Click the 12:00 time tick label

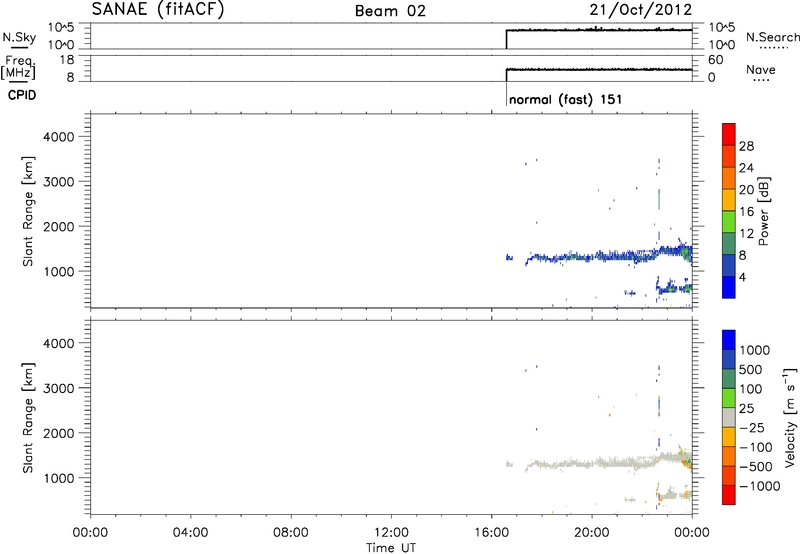[391, 533]
